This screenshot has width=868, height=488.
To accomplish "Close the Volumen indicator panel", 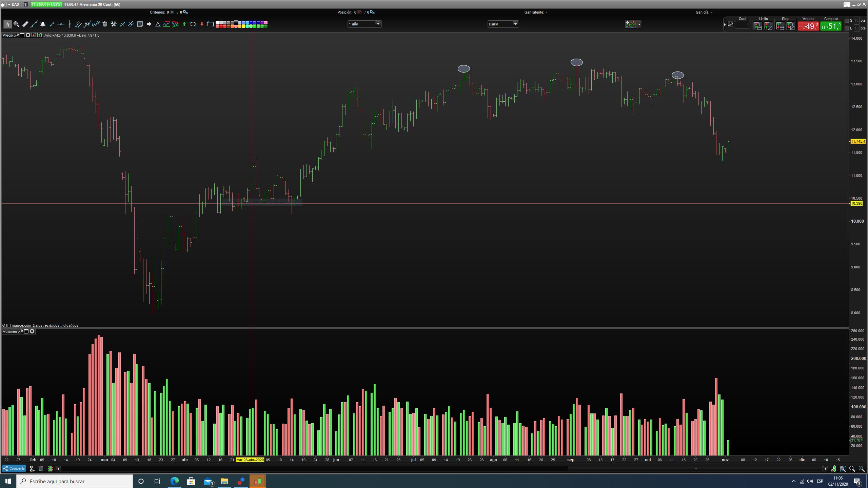I will pos(32,331).
